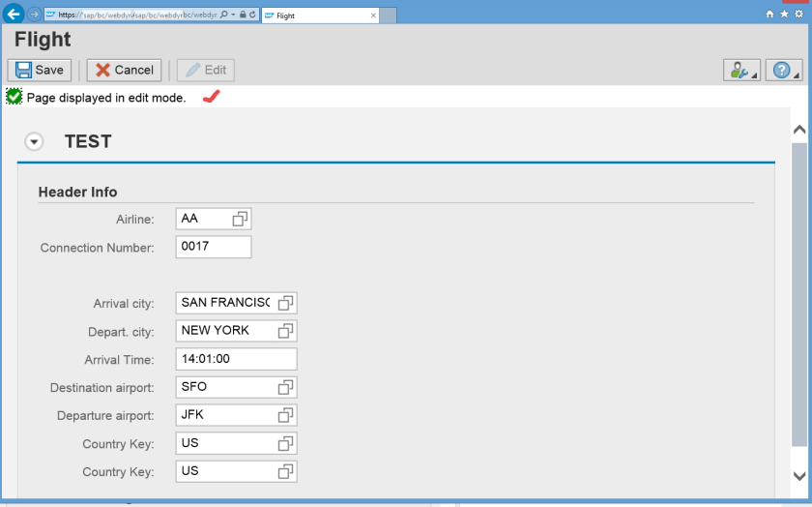
Task: Click the 'Depart. city:' label
Action: pyautogui.click(x=121, y=332)
